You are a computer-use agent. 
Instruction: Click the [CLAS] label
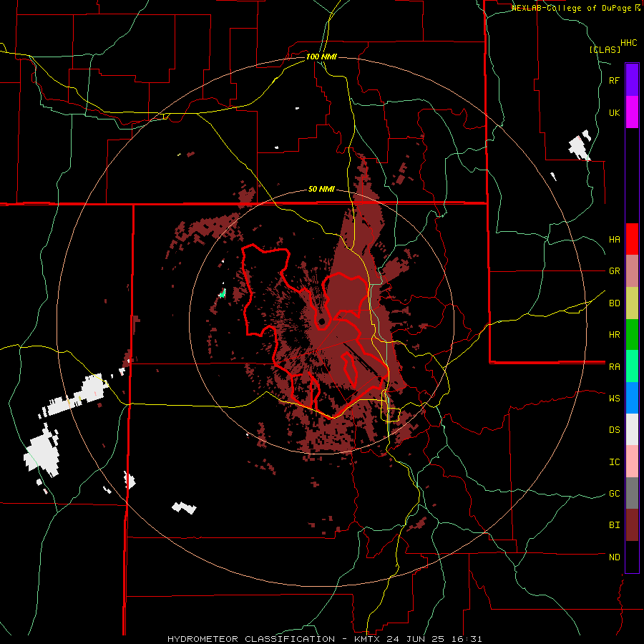pos(605,50)
